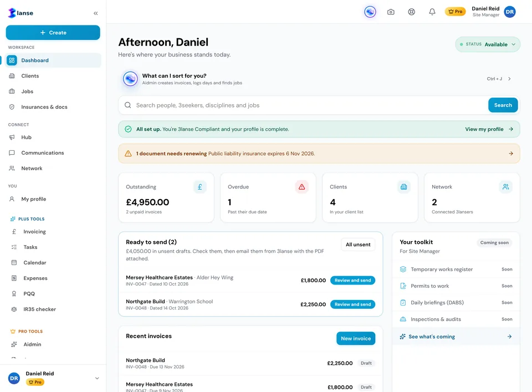Click the DR avatar at sidebar bottom
Viewport: 532px width, 392px height.
pos(14,378)
